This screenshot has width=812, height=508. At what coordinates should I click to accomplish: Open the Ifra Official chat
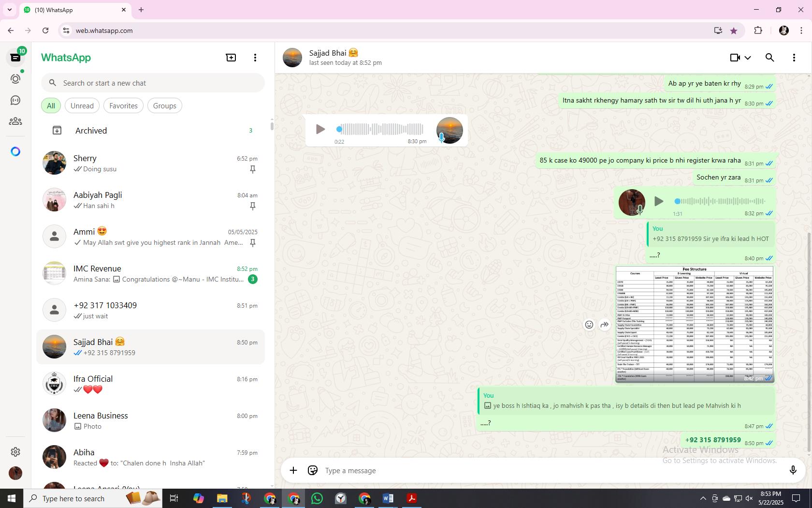tap(151, 384)
